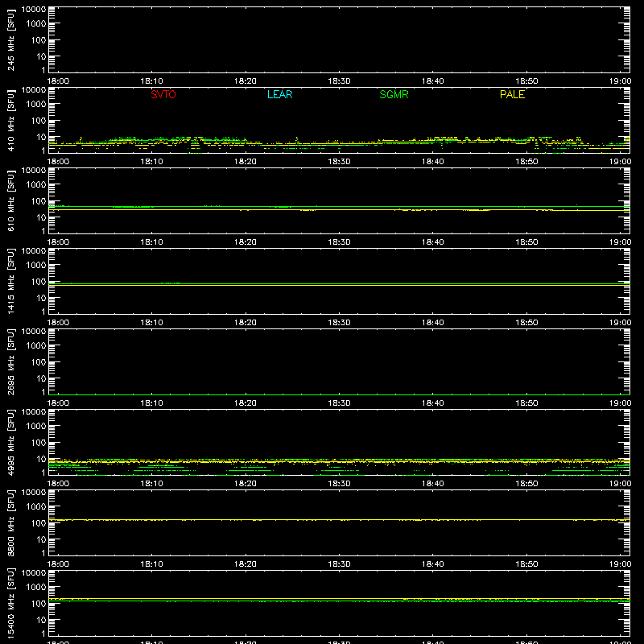Click the 1000 tick value in 2695 MHz panel
644x644 pixels.
coord(36,346)
